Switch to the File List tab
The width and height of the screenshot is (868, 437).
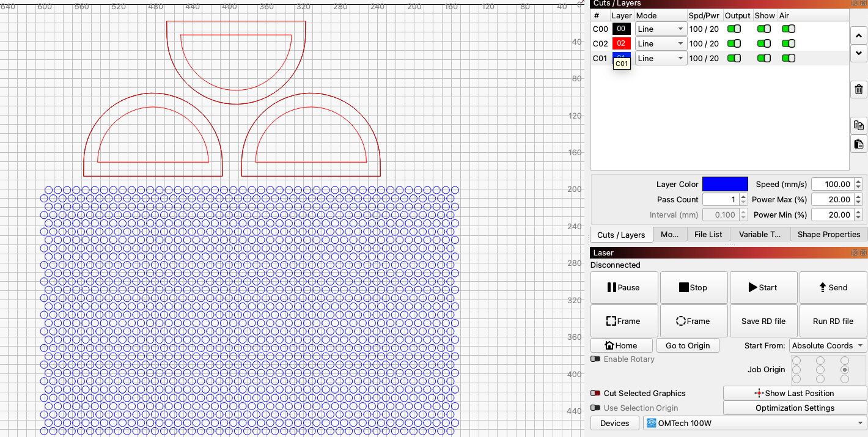708,234
